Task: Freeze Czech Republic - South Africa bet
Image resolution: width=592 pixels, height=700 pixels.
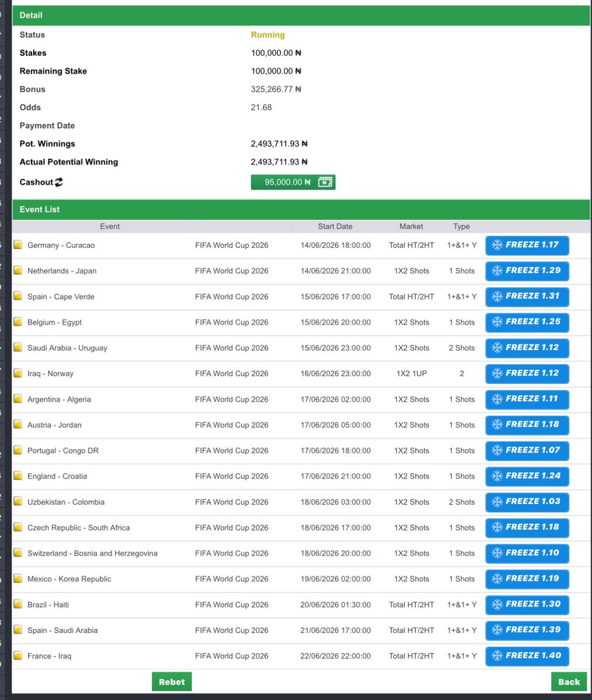Action: [x=527, y=527]
